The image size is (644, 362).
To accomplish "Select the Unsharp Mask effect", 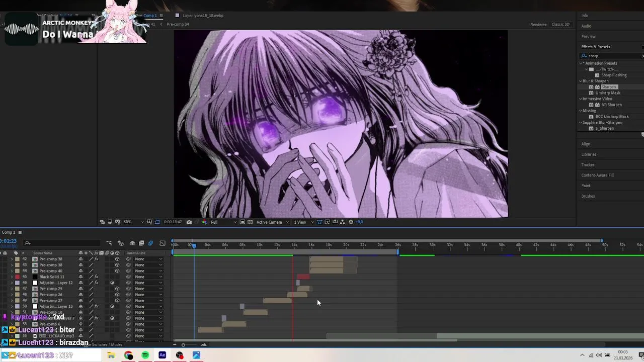I will [x=608, y=93].
